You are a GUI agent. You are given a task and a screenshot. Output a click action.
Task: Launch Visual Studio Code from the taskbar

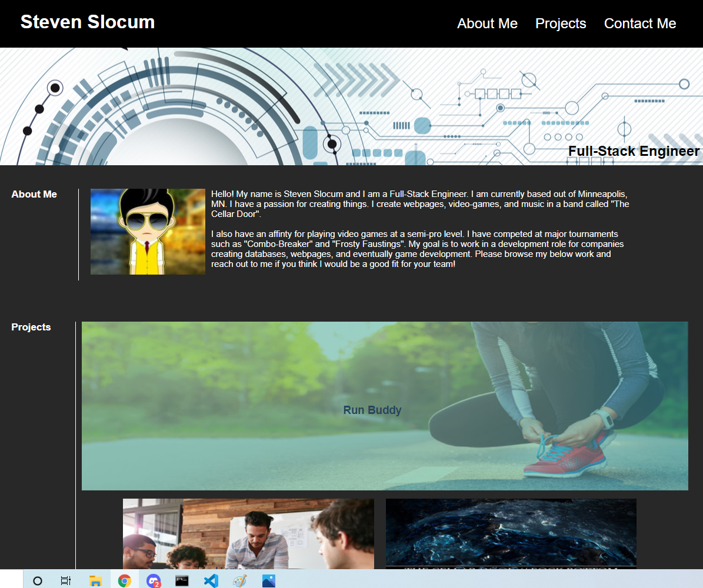(211, 581)
